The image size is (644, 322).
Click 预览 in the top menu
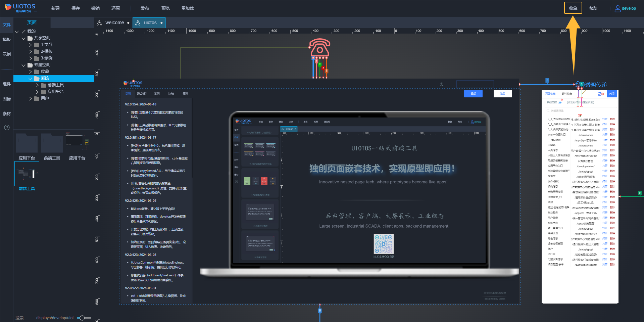pos(165,8)
